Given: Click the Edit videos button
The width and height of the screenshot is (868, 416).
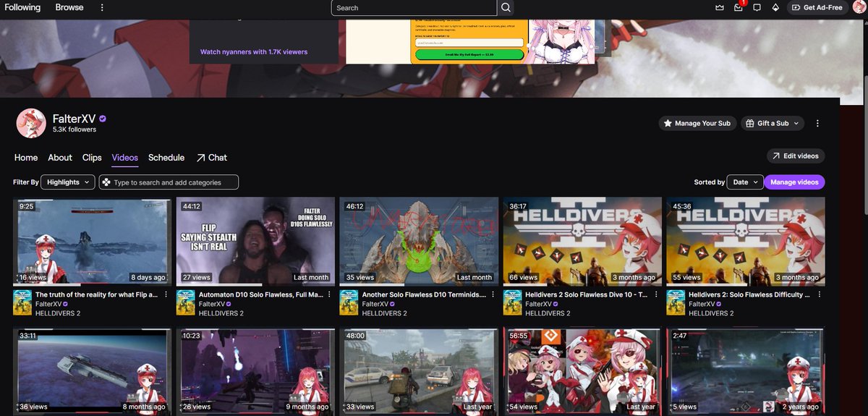Looking at the screenshot, I should (796, 156).
